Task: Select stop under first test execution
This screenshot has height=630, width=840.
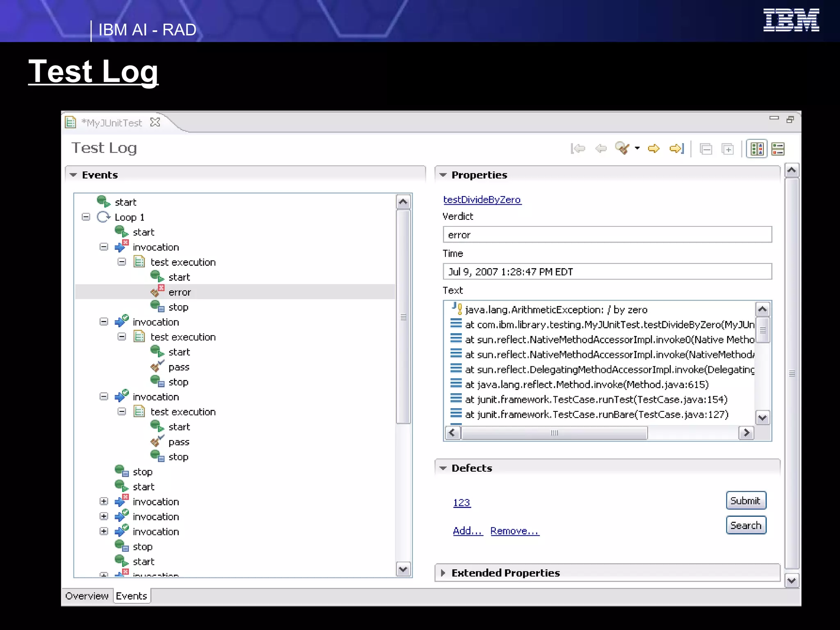Action: [x=178, y=307]
